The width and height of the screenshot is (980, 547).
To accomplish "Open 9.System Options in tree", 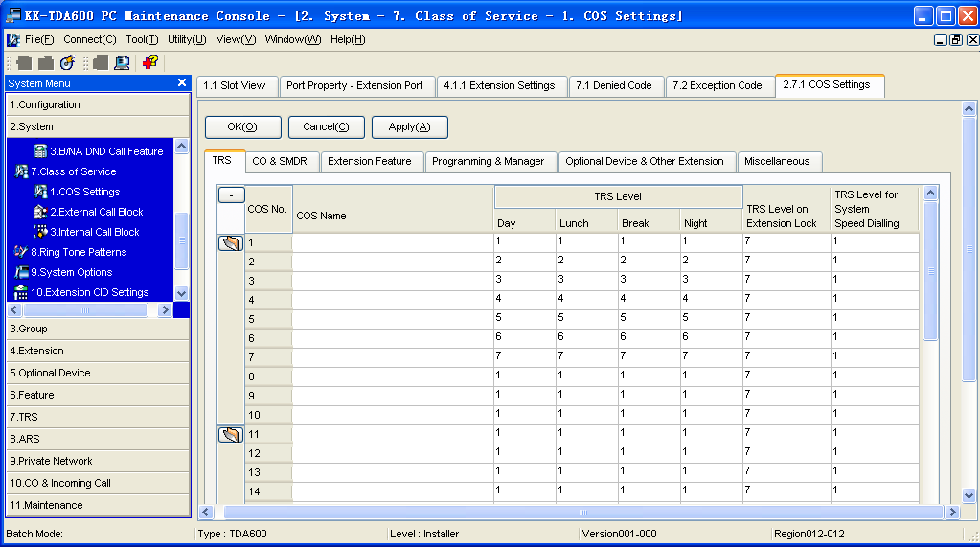I will [72, 272].
